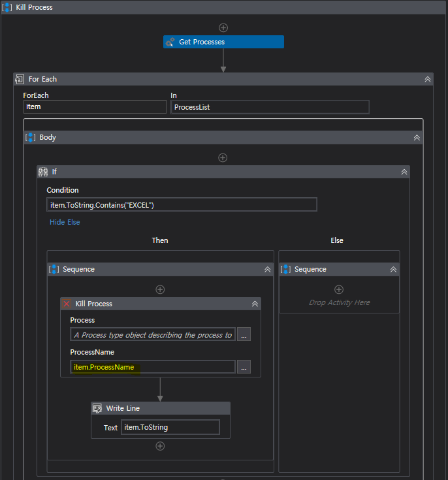This screenshot has width=448, height=480.
Task: Click the Get Processes gear icon
Action: tap(170, 42)
